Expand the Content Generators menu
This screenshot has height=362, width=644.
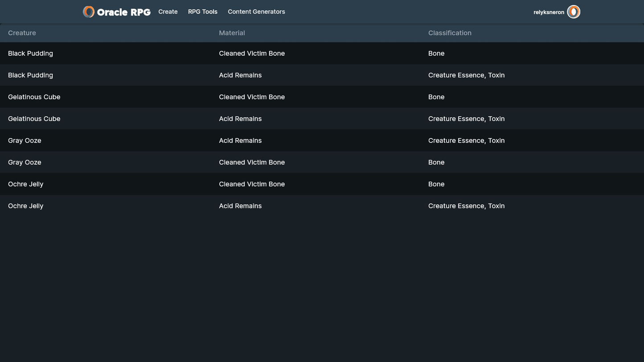coord(256,12)
